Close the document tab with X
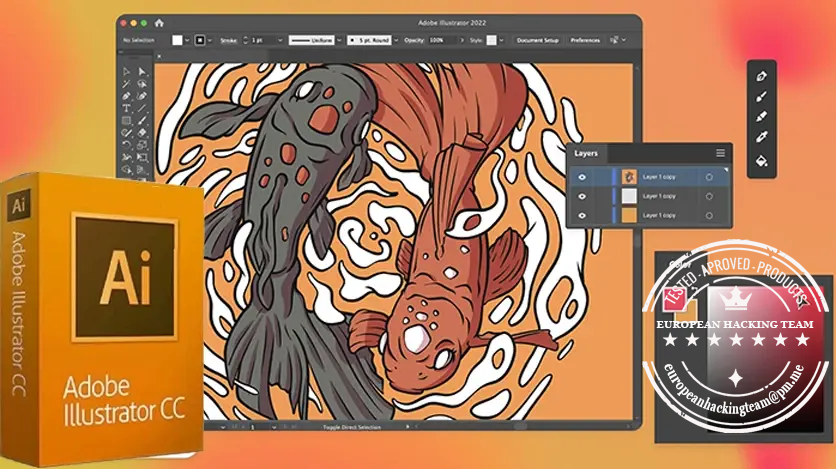The width and height of the screenshot is (836, 469). click(159, 56)
